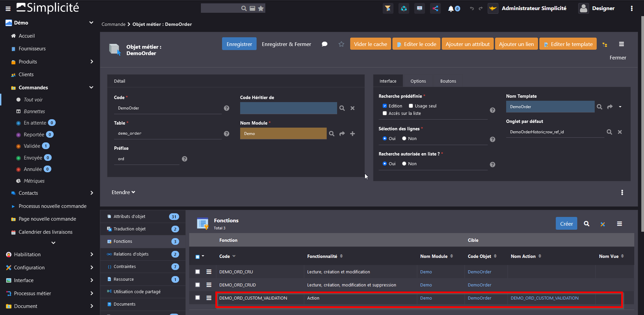This screenshot has height=315, width=644.
Task: Expand the Habilitation menu
Action: (92, 254)
